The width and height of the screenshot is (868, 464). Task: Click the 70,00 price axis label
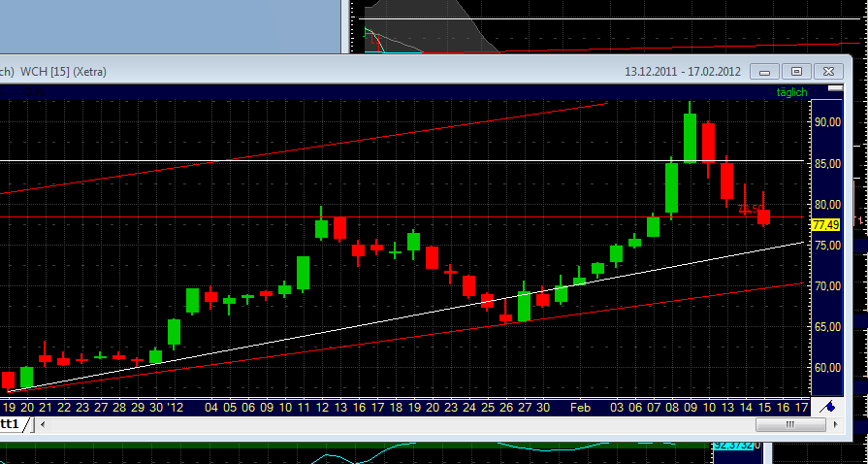827,286
